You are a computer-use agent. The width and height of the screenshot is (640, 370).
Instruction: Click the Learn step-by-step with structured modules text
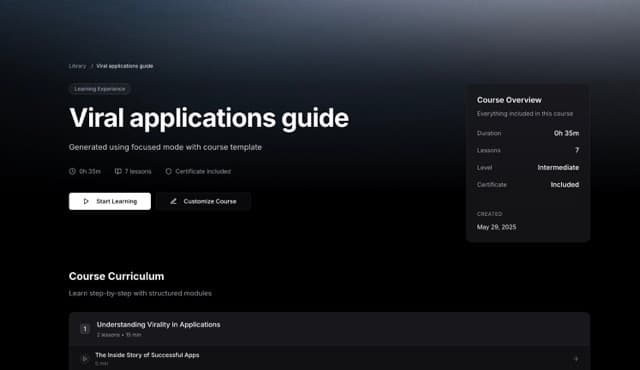point(140,293)
